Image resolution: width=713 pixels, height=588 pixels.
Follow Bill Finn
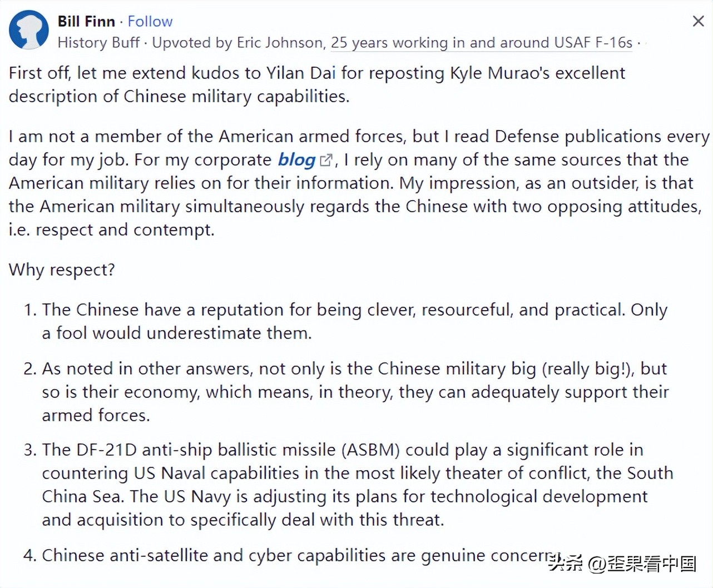(150, 22)
